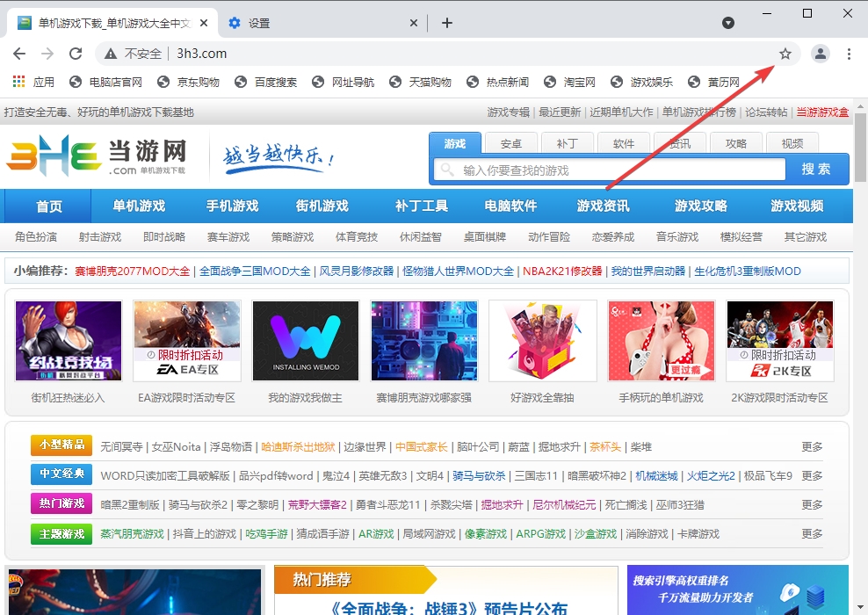Open 当游游戏盒 link in top bar
This screenshot has width=868, height=615.
822,112
